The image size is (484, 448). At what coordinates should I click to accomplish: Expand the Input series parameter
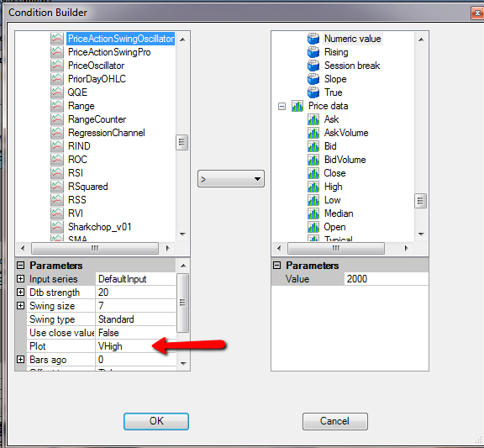tap(21, 279)
